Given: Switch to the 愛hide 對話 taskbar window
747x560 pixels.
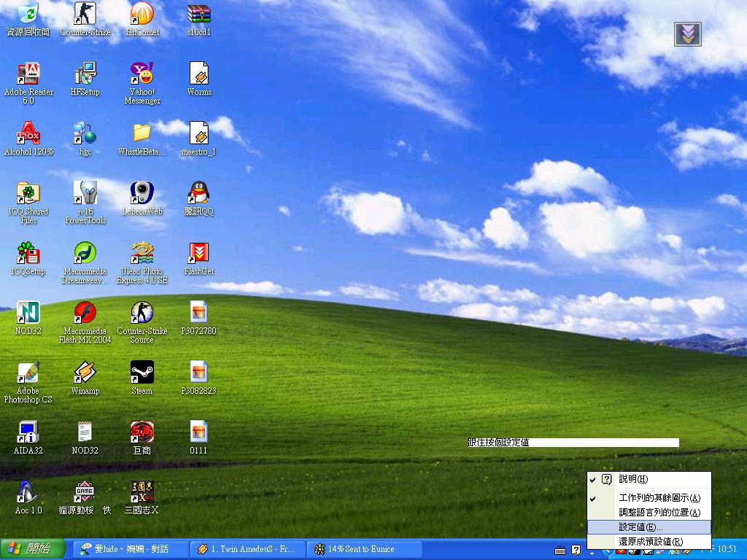Looking at the screenshot, I should (x=130, y=549).
